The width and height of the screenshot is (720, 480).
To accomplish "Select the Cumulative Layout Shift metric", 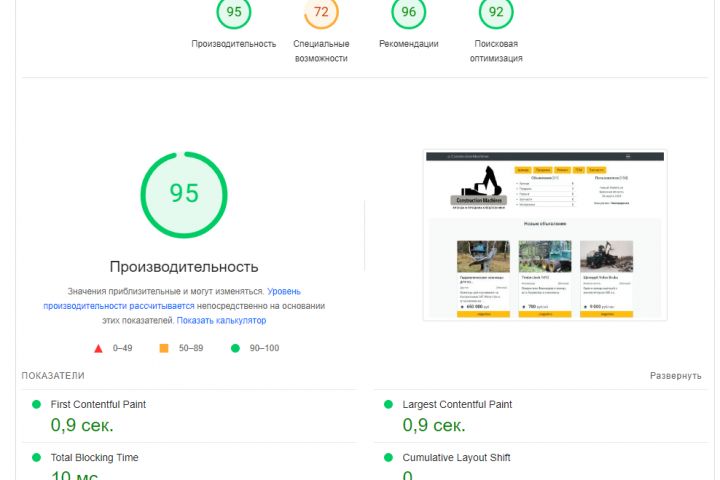I will (x=541, y=462).
